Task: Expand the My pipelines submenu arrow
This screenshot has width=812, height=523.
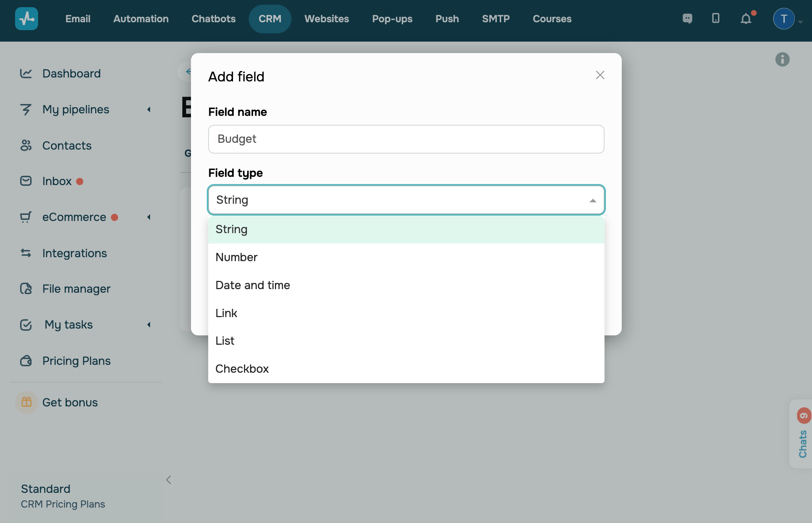Action: (149, 109)
